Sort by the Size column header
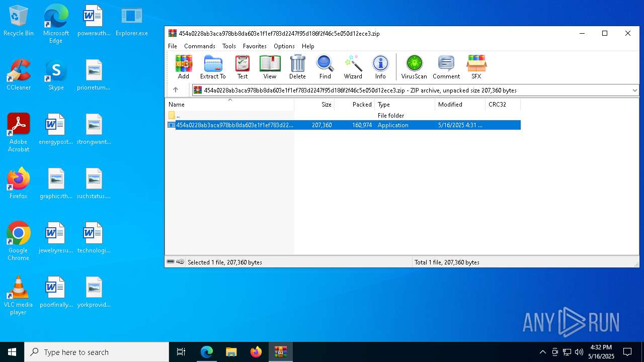Image resolution: width=644 pixels, height=362 pixels. pyautogui.click(x=314, y=105)
